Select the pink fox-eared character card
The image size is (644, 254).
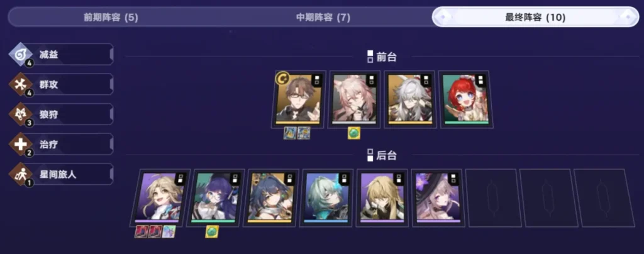[354, 99]
